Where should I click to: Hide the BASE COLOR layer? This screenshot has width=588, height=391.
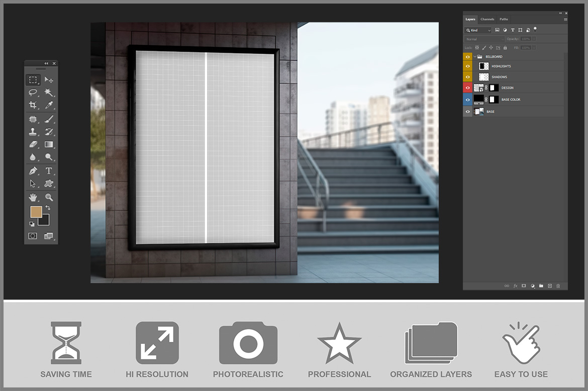(468, 99)
